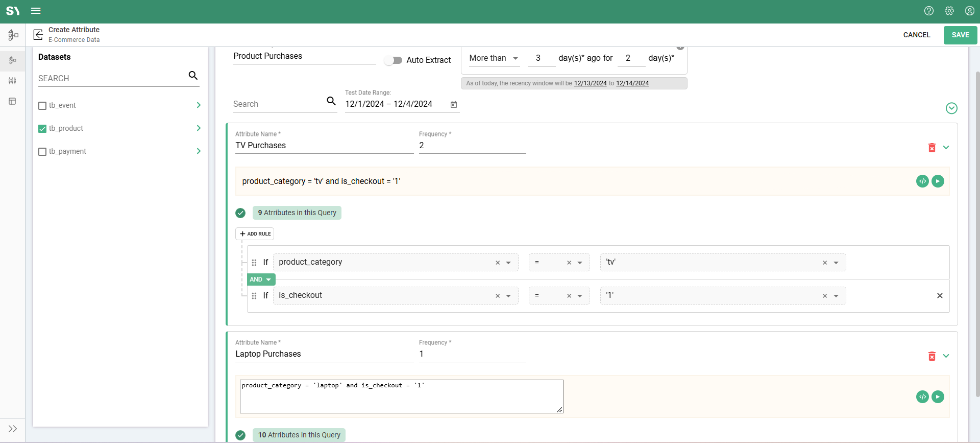
Task: Run the TV Purchases query
Action: coord(938,181)
